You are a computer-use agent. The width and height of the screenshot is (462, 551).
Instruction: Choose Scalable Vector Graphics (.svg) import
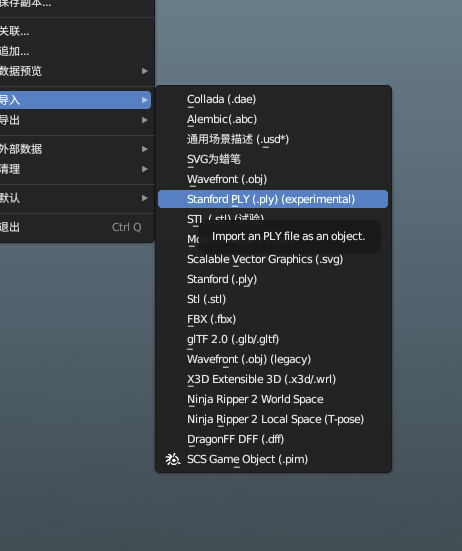click(273, 259)
